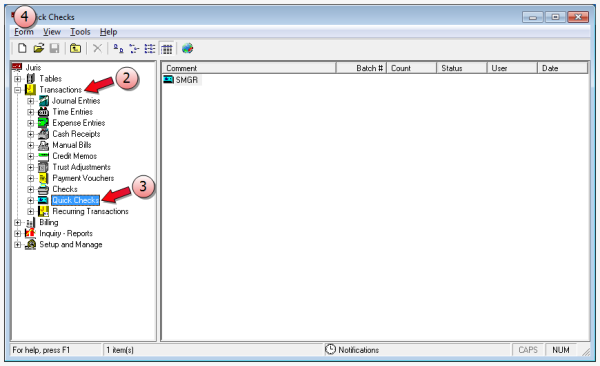
Task: Click the Expense Entries icon
Action: click(44, 123)
